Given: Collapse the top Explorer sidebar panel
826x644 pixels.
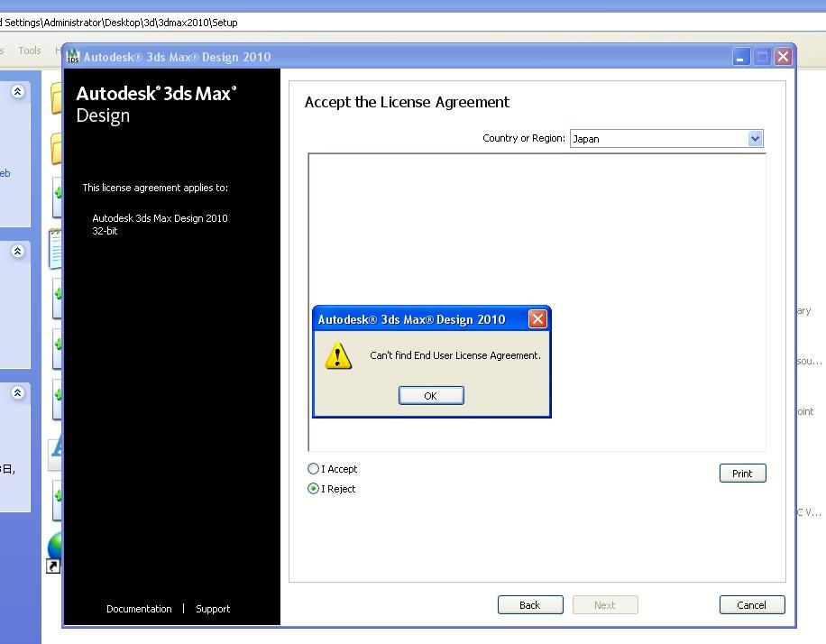Looking at the screenshot, I should tap(17, 92).
